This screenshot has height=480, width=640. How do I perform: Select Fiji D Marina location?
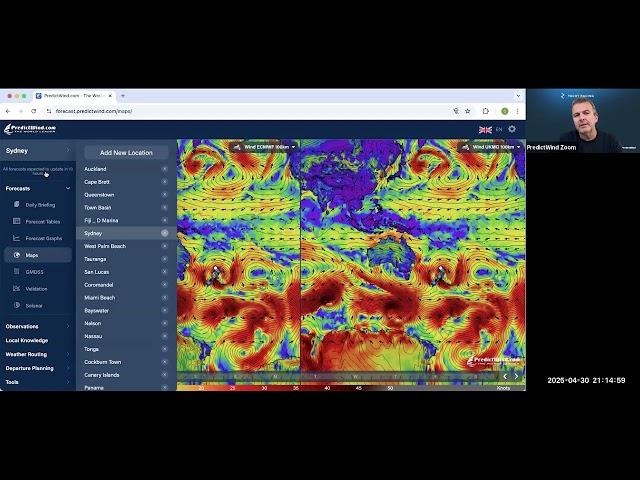(101, 220)
